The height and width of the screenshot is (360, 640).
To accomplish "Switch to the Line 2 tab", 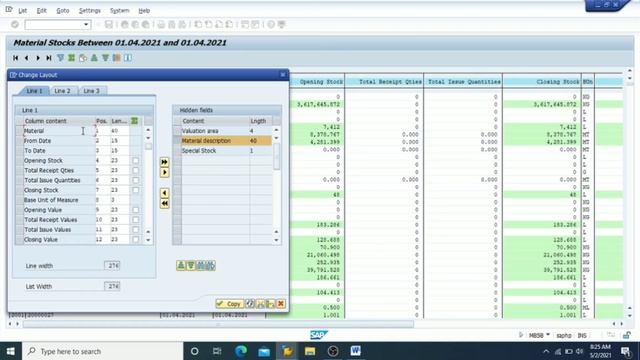I will pyautogui.click(x=62, y=91).
